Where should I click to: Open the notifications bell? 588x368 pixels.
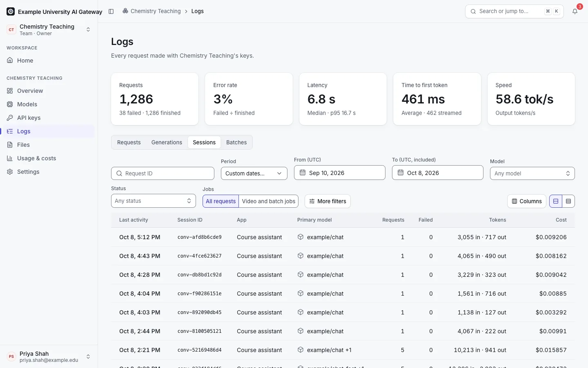coord(575,11)
